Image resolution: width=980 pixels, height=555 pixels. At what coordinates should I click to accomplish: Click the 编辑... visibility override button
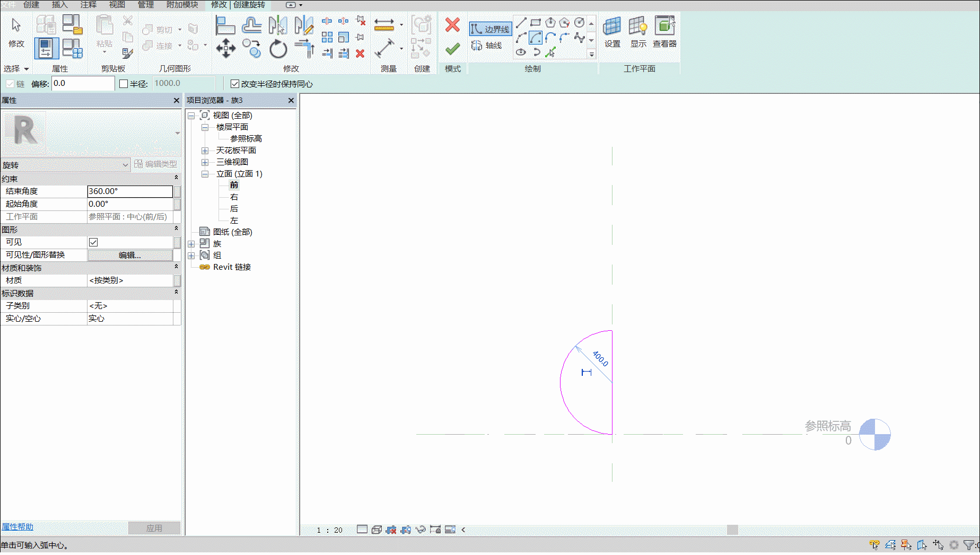tap(130, 255)
